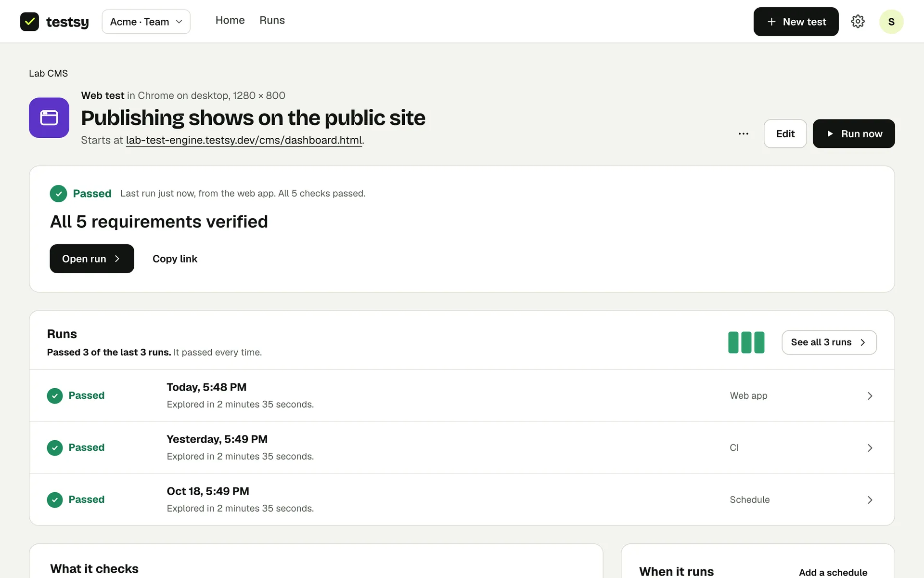Click the Passed icon for Oct 18 run
Viewport: 924px width, 578px height.
(55, 500)
